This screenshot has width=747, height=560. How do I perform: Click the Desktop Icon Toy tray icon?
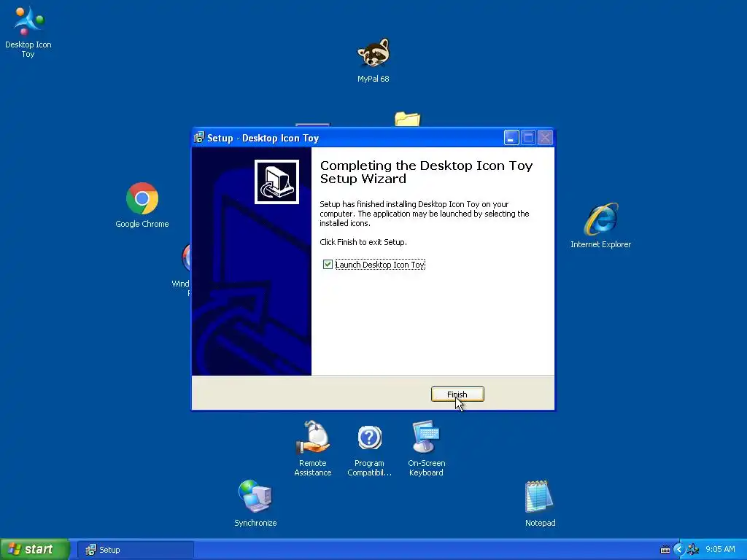[693, 550]
